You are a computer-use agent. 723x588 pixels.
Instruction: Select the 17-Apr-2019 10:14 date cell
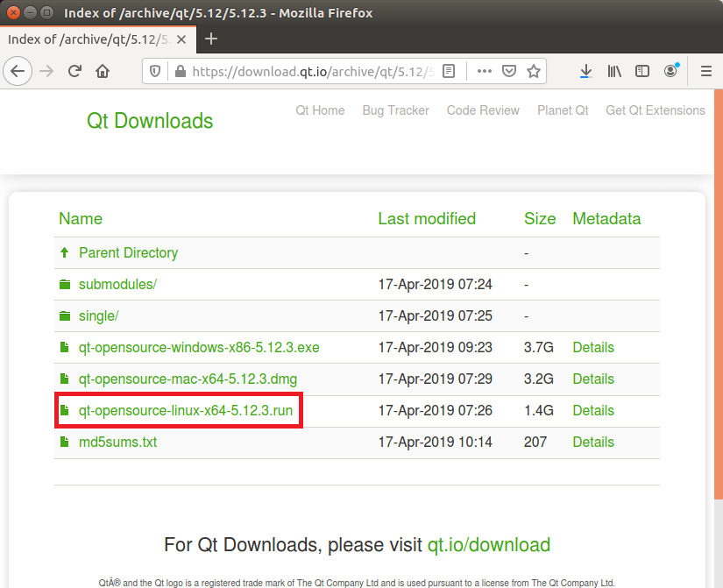click(x=436, y=442)
